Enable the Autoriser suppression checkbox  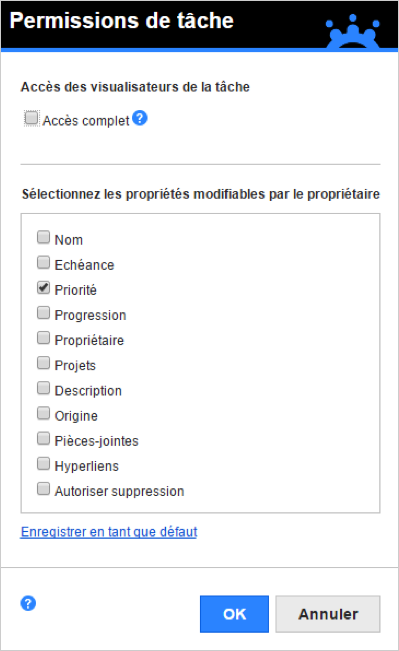click(44, 488)
